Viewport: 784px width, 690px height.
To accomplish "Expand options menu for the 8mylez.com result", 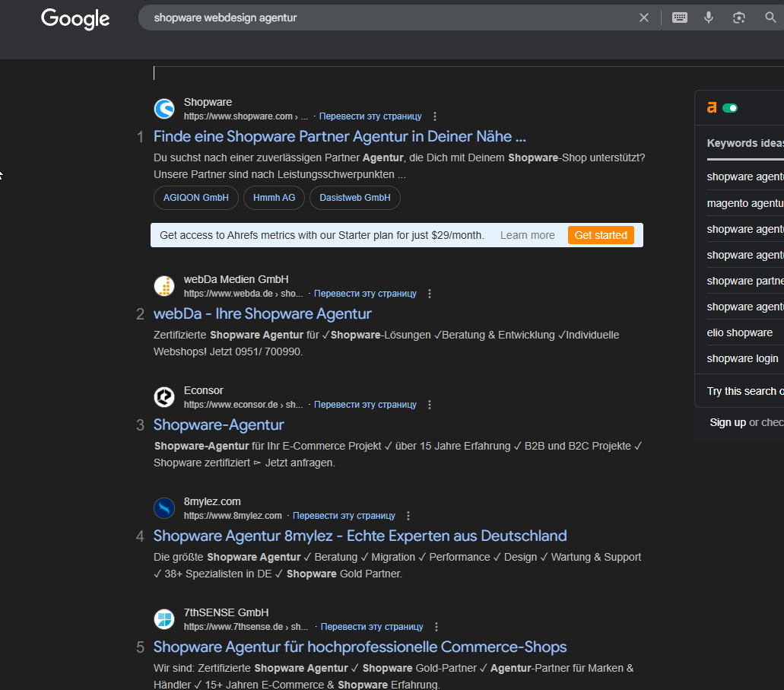I will (x=408, y=516).
